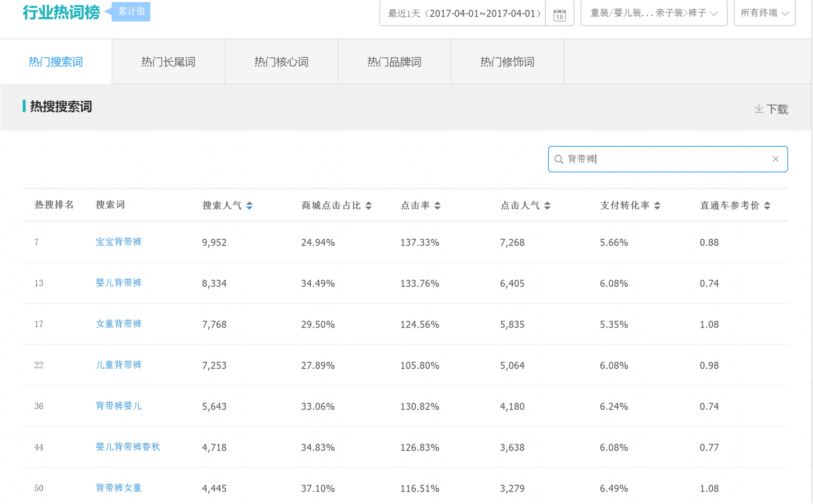Select the 热门修饰词 tab
813x504 pixels.
click(507, 62)
